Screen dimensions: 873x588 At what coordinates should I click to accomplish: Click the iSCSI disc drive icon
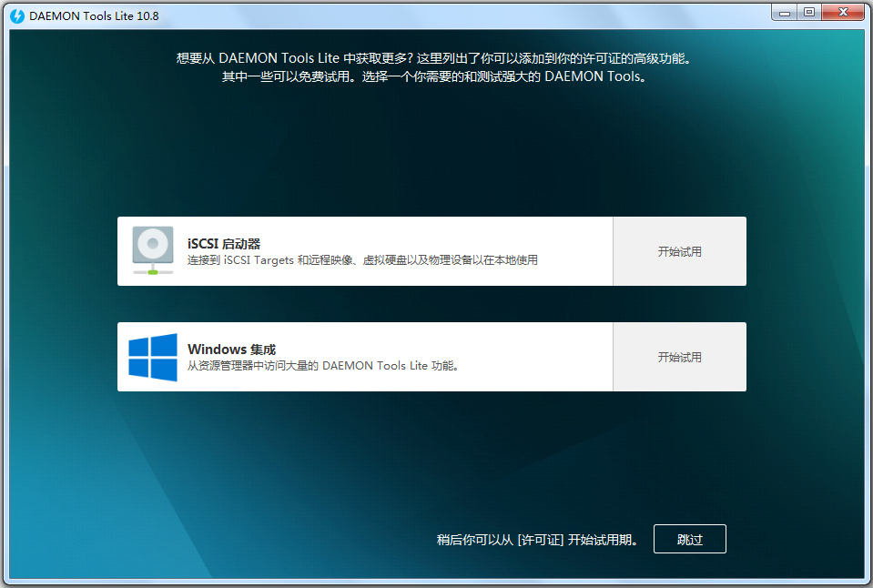(x=152, y=250)
